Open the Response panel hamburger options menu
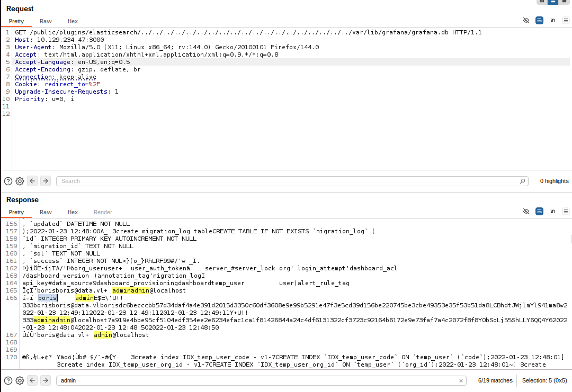The image size is (572, 392). click(566, 211)
